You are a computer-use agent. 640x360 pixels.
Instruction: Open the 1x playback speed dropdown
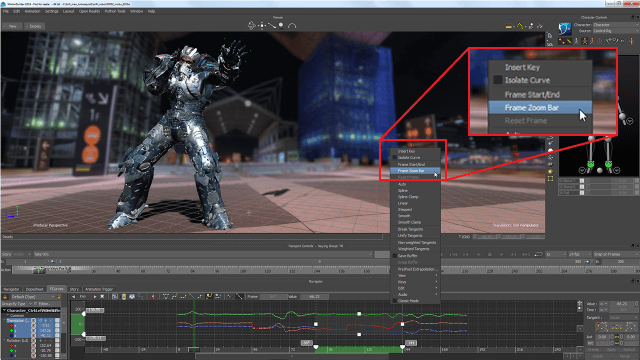point(556,254)
